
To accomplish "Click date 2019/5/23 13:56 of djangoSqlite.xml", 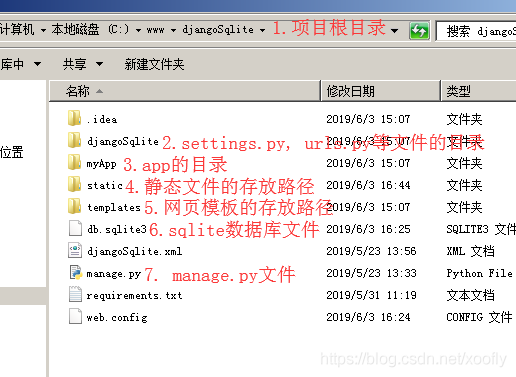I will pyautogui.click(x=371, y=251).
